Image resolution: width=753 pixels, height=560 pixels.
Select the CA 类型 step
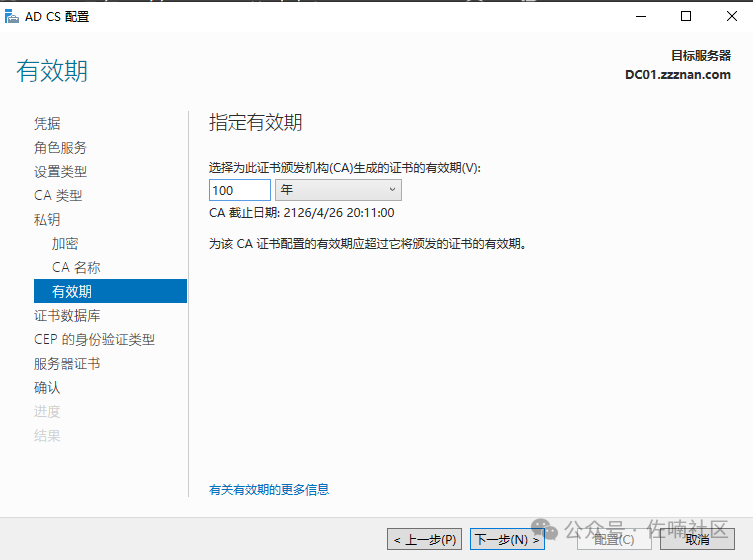58,195
